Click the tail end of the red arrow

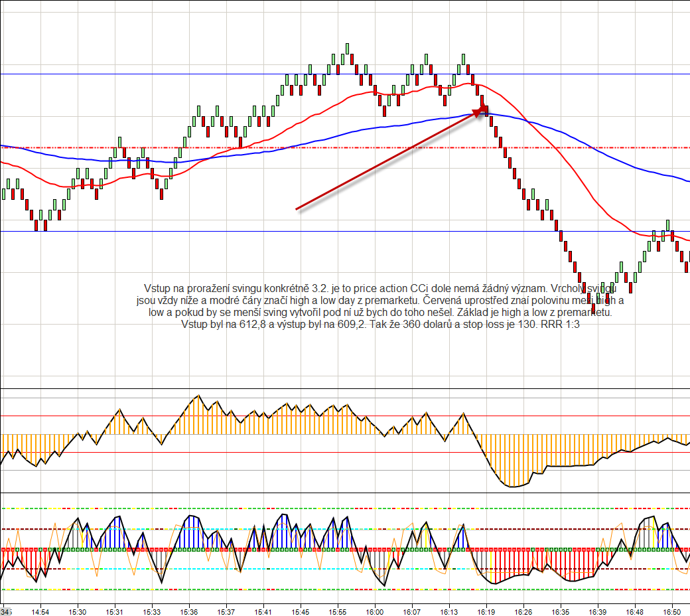pyautogui.click(x=297, y=209)
